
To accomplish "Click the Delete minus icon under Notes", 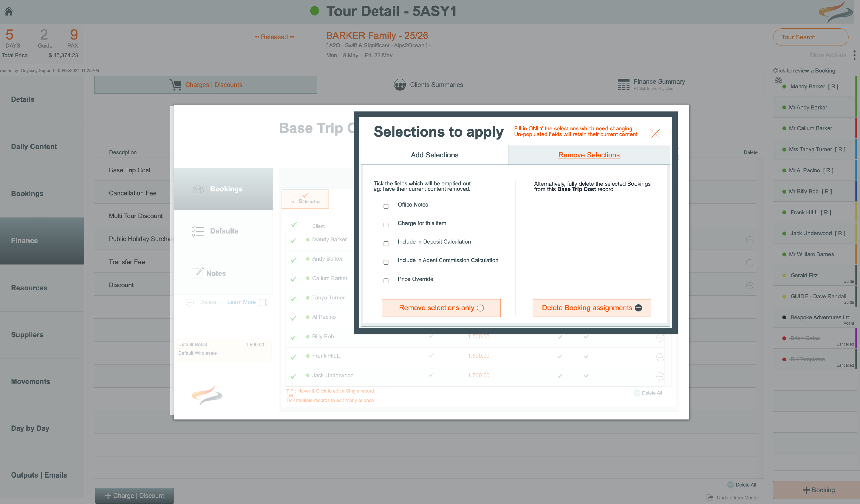I will click(190, 303).
